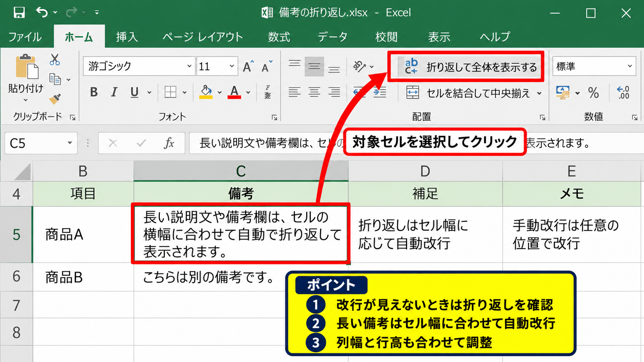Insert function with the fx icon
The image size is (644, 362).
click(x=169, y=143)
